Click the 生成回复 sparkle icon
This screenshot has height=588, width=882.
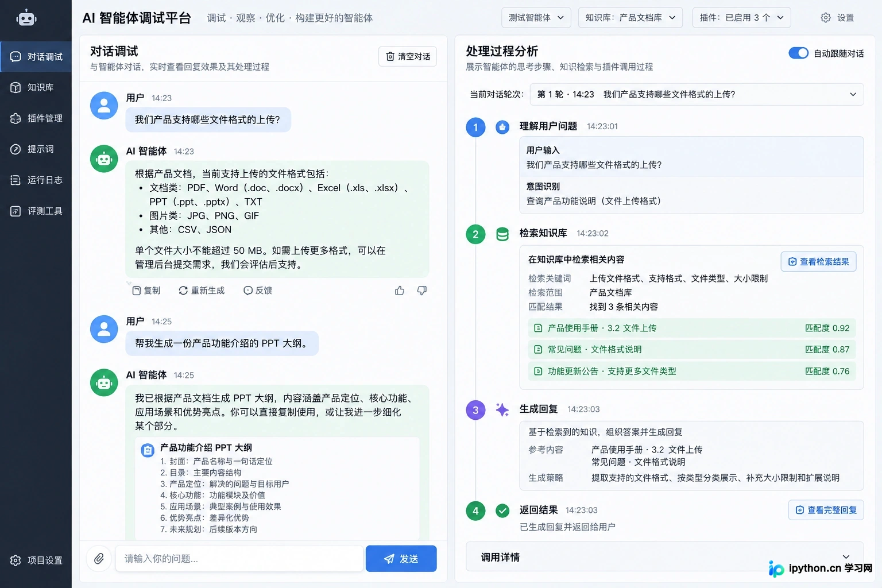tap(502, 410)
